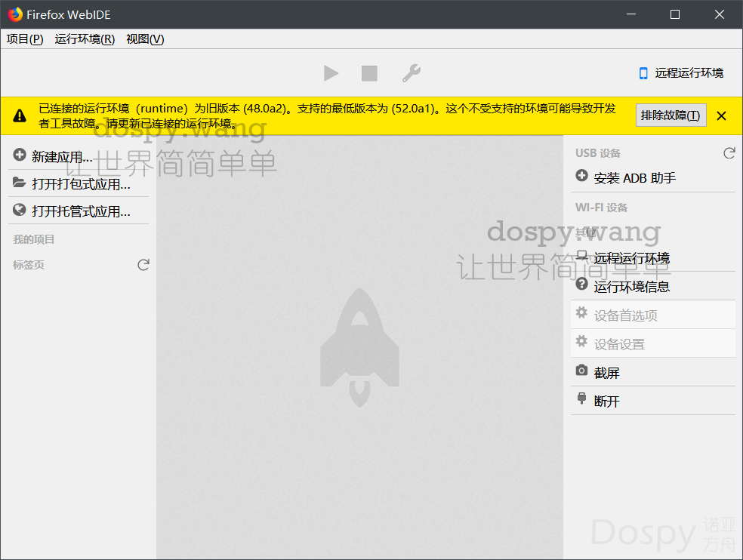Open 运行环境信息
743x560 pixels.
pyautogui.click(x=631, y=287)
